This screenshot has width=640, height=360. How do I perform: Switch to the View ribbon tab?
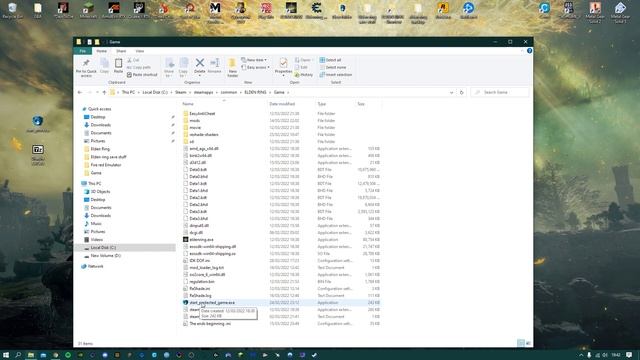(x=140, y=51)
